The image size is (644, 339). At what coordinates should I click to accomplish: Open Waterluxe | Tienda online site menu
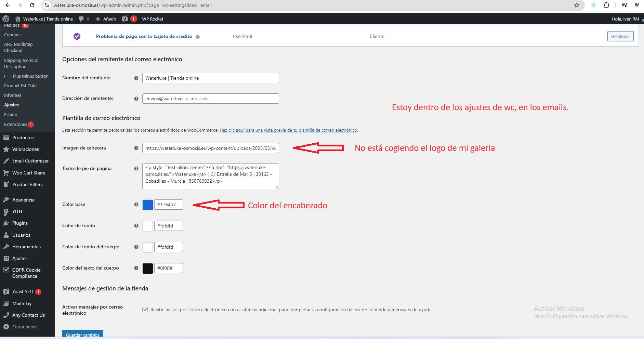[x=44, y=19]
